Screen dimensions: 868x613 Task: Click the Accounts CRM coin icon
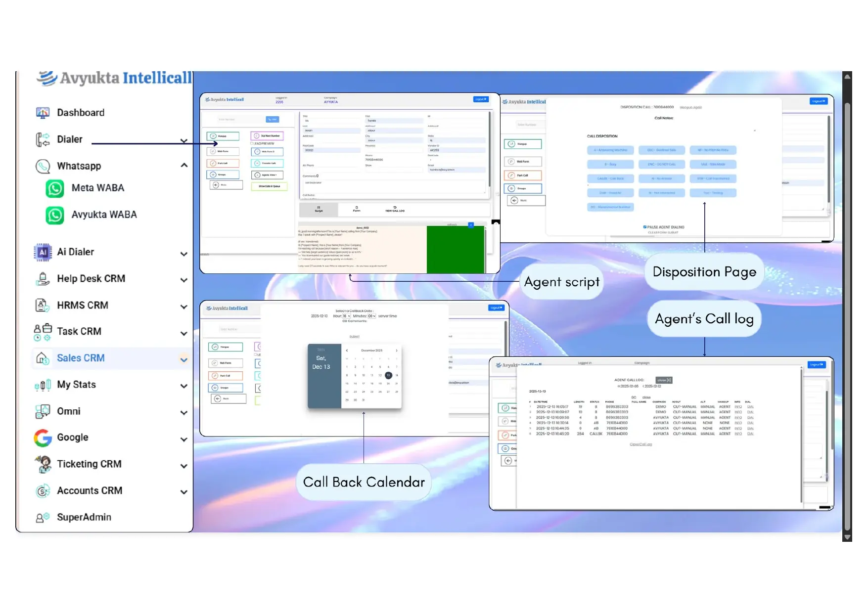click(43, 491)
